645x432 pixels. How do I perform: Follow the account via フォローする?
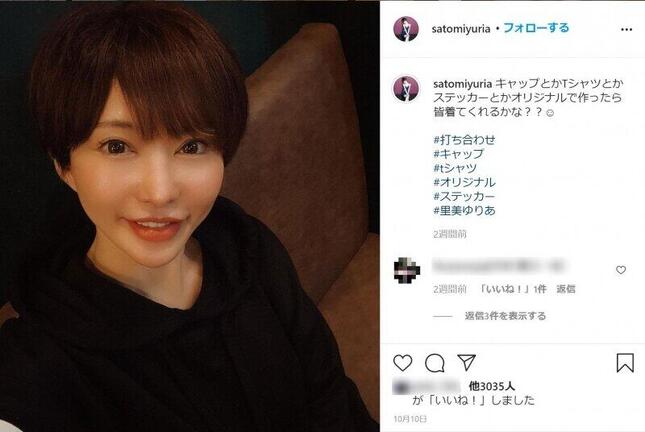pyautogui.click(x=536, y=28)
